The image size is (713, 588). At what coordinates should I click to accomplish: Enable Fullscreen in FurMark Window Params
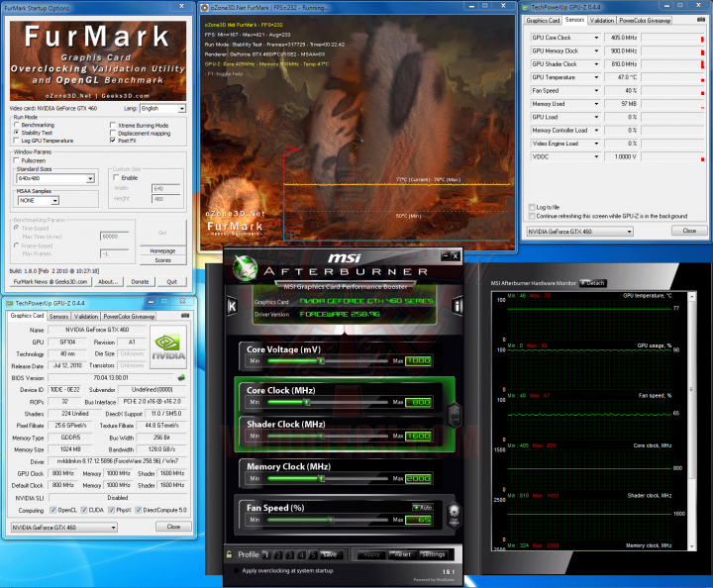point(17,160)
